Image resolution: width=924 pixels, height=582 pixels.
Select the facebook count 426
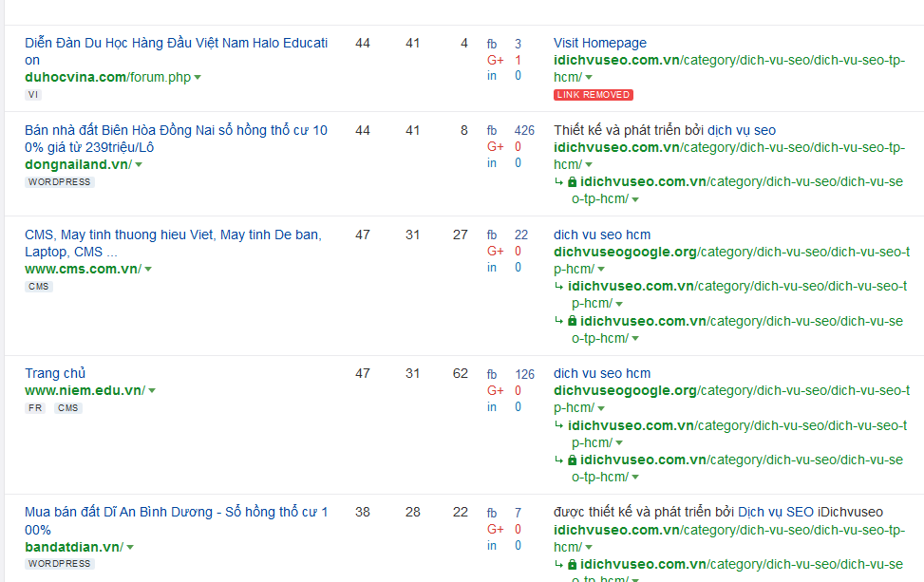click(524, 131)
